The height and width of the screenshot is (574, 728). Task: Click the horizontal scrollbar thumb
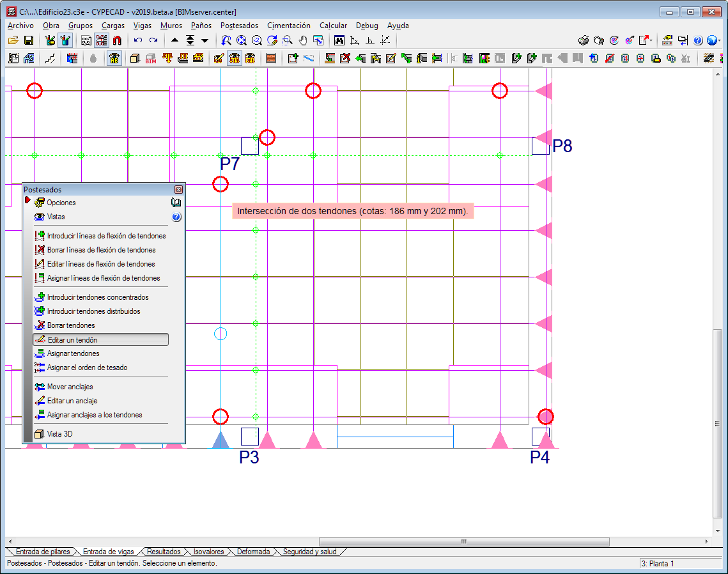464,541
